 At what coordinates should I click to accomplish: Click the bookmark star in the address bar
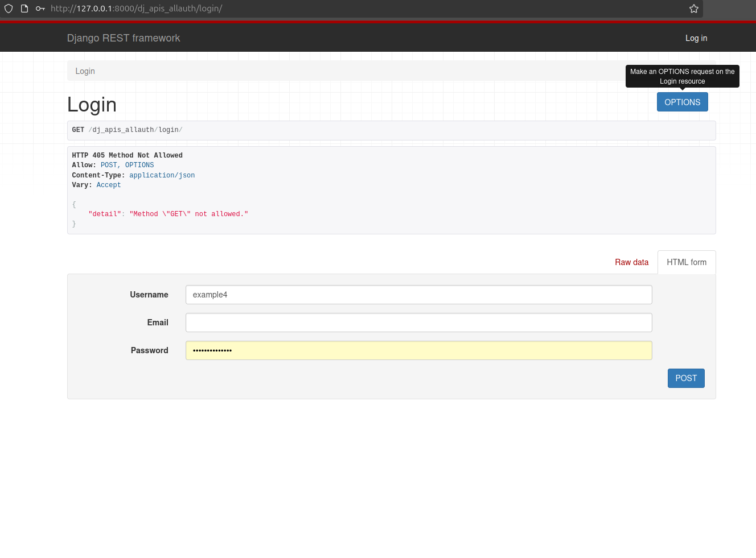point(693,9)
